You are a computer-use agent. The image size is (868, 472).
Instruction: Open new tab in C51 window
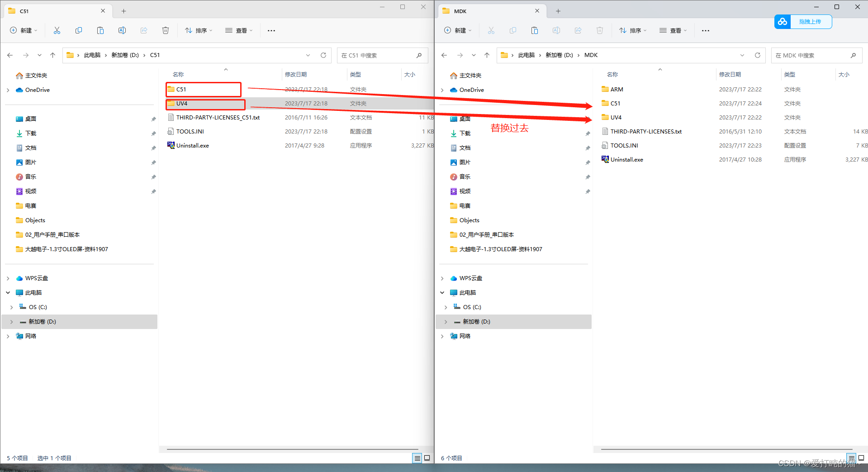coord(123,11)
